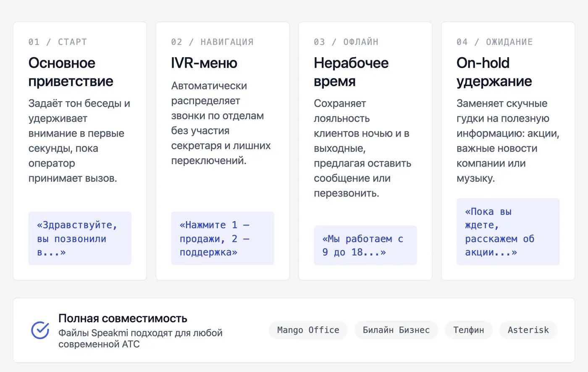Click the Основное приветствие heading
Screen dimensions: 588x372
coord(71,72)
